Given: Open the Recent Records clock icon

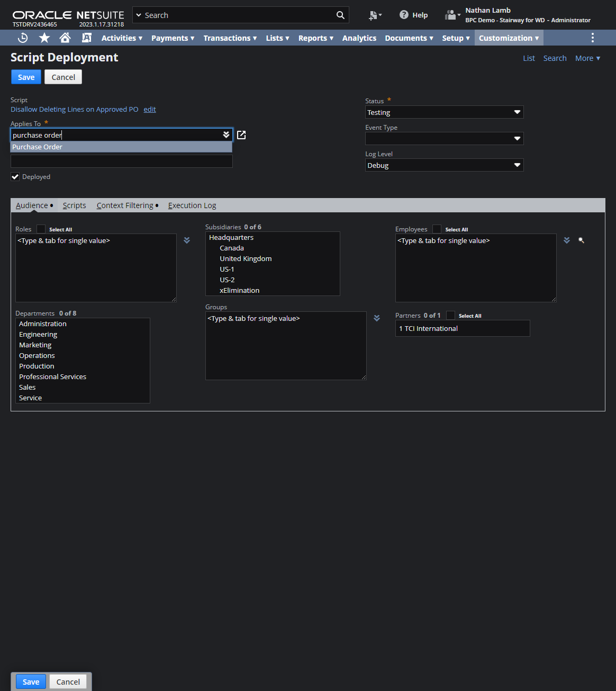Looking at the screenshot, I should pos(23,38).
